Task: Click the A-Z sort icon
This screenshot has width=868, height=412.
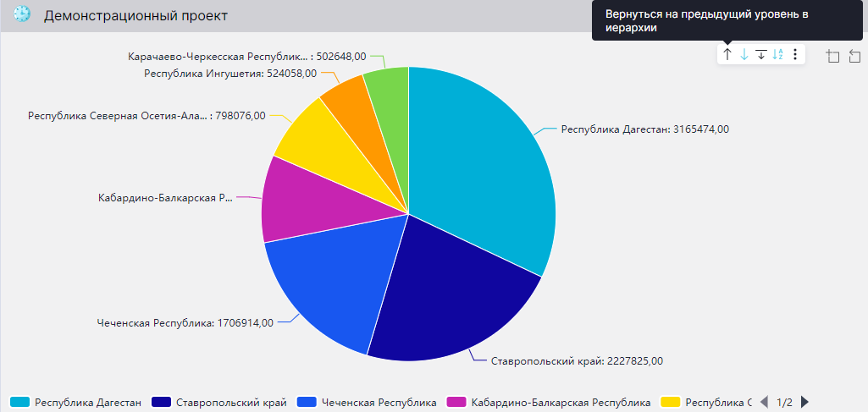Action: click(x=778, y=55)
